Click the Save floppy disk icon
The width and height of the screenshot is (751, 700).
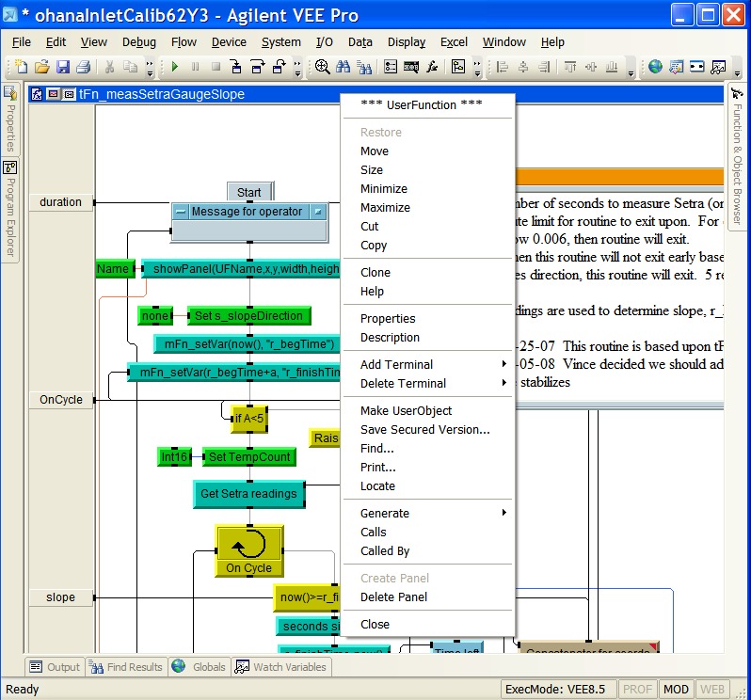pyautogui.click(x=63, y=67)
